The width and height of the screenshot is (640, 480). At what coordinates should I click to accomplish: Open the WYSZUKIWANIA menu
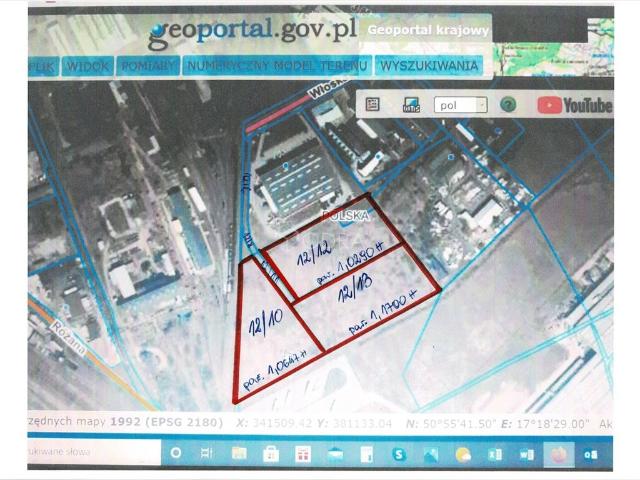429,66
